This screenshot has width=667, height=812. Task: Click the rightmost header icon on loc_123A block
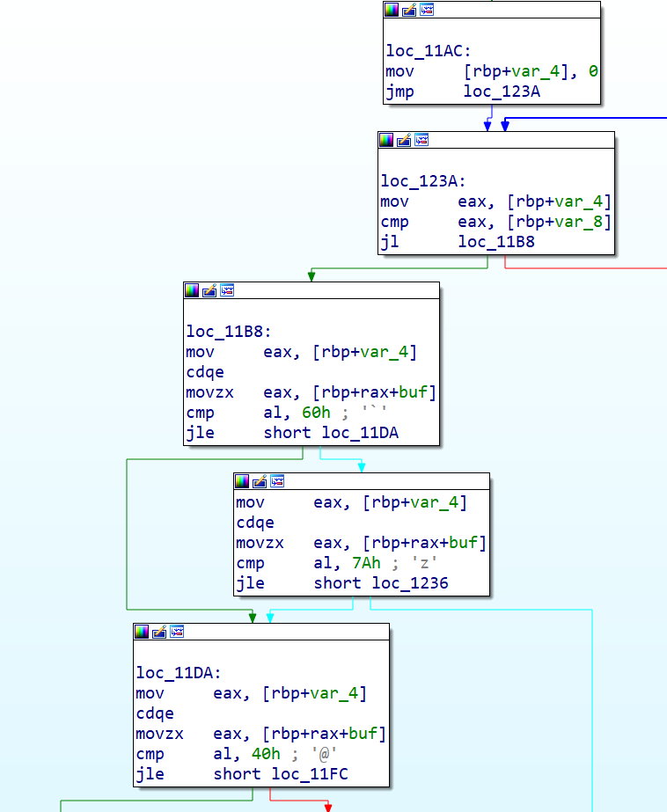tap(421, 140)
